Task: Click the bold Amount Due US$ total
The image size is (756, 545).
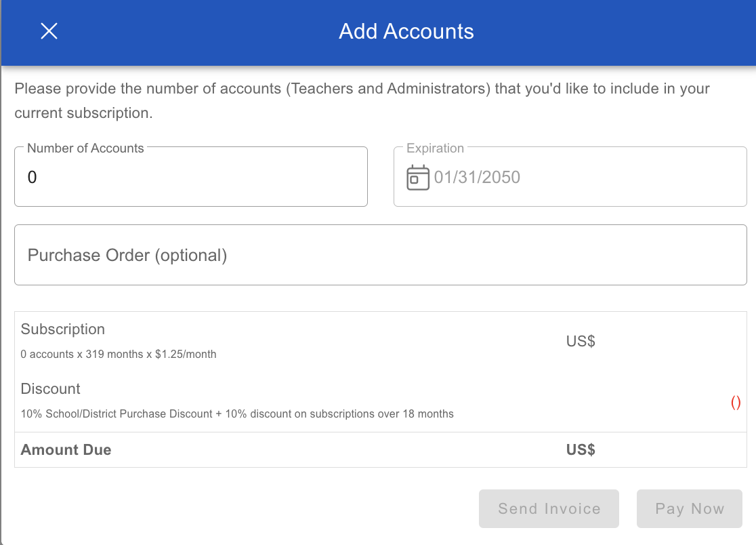Action: (581, 449)
